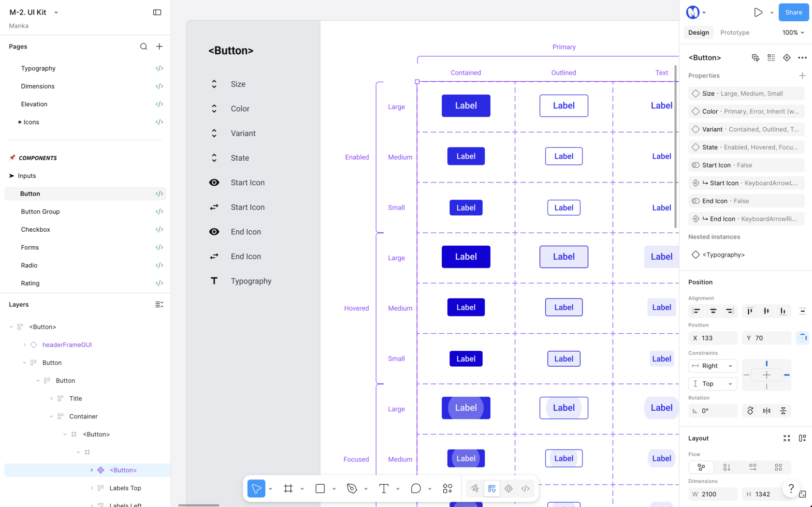The width and height of the screenshot is (812, 507).
Task: Click code icon beside Button page
Action: pyautogui.click(x=159, y=194)
